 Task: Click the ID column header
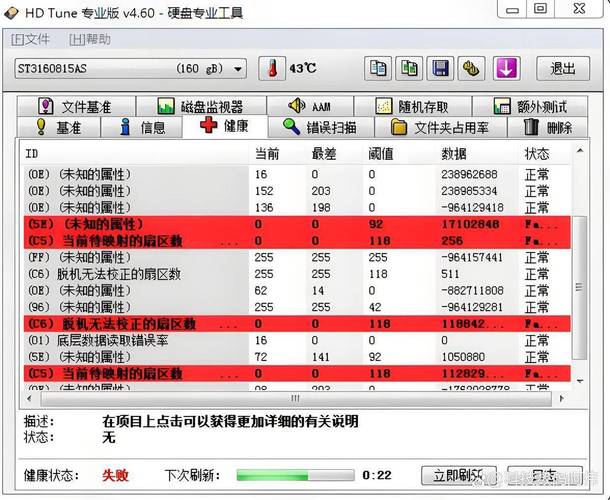tap(135, 154)
